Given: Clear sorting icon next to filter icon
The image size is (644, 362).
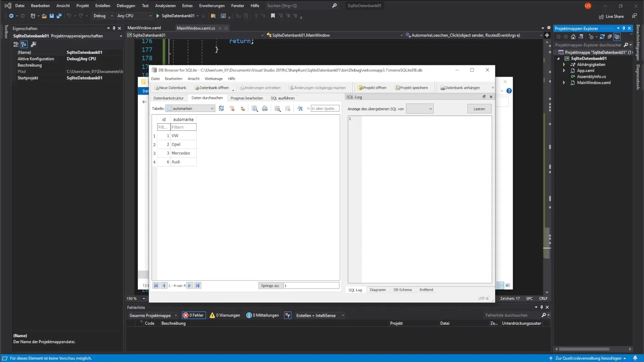Looking at the screenshot, I should [x=243, y=108].
